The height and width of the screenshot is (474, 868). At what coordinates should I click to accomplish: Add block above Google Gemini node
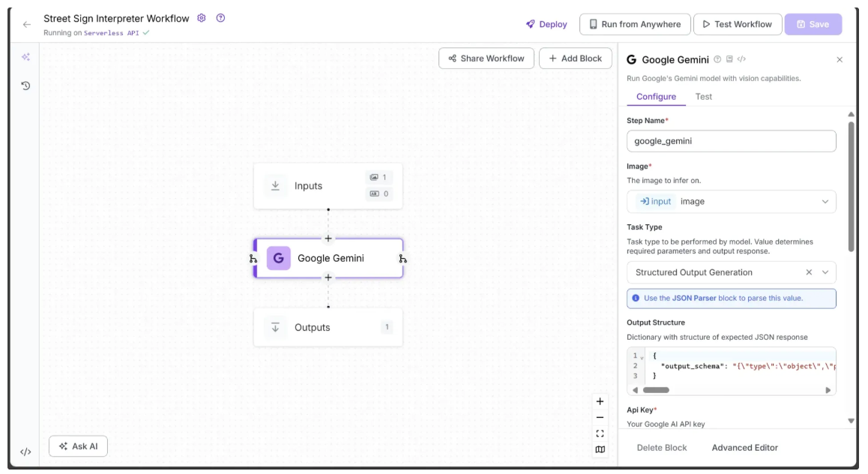(328, 238)
